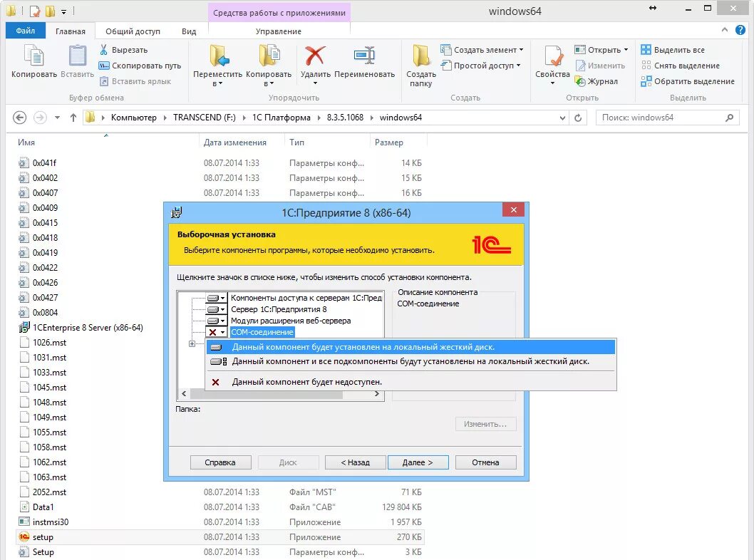Click the component list left scroll arrow

click(x=184, y=394)
